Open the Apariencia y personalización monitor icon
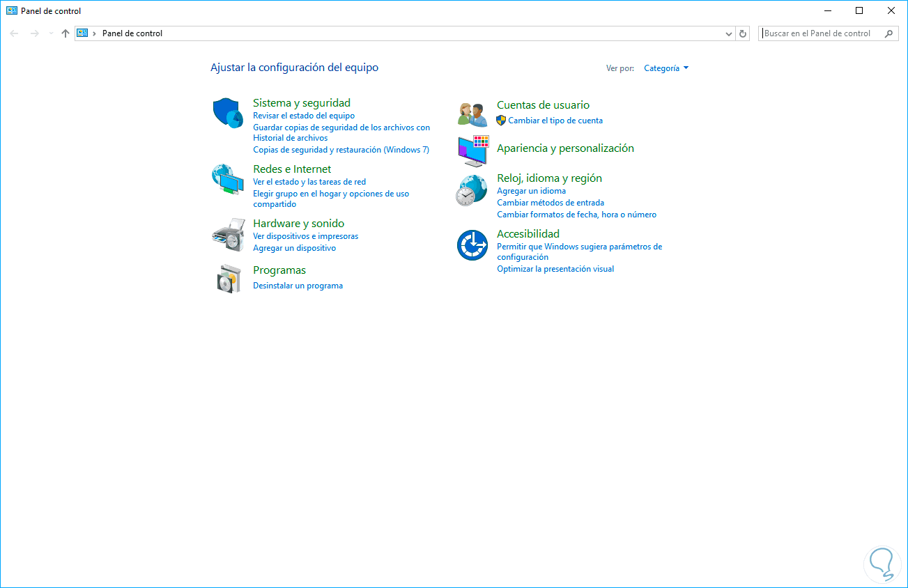The image size is (908, 588). coord(473,150)
